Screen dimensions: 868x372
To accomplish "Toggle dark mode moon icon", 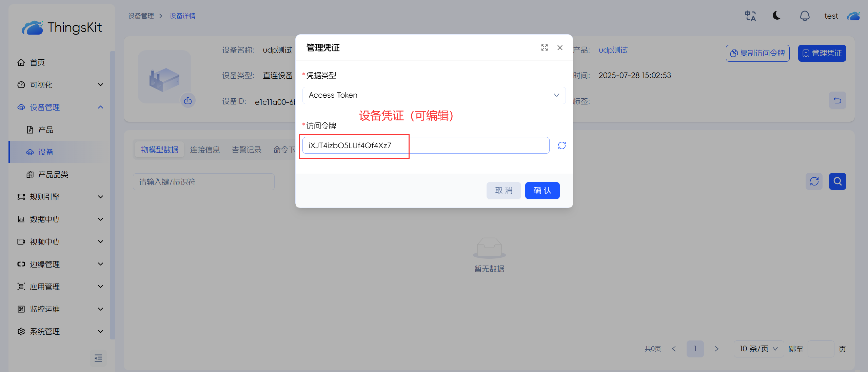I will (x=776, y=16).
